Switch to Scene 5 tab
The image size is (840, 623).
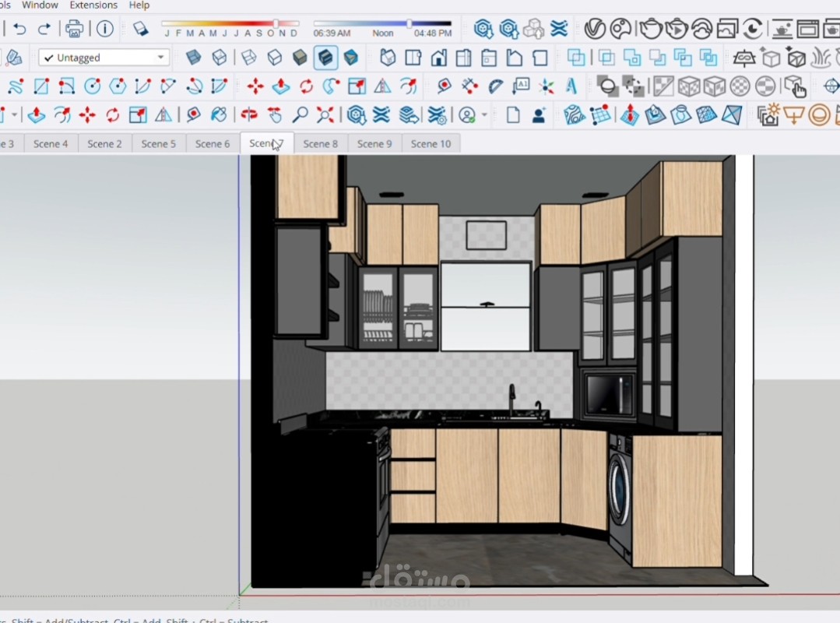click(159, 143)
